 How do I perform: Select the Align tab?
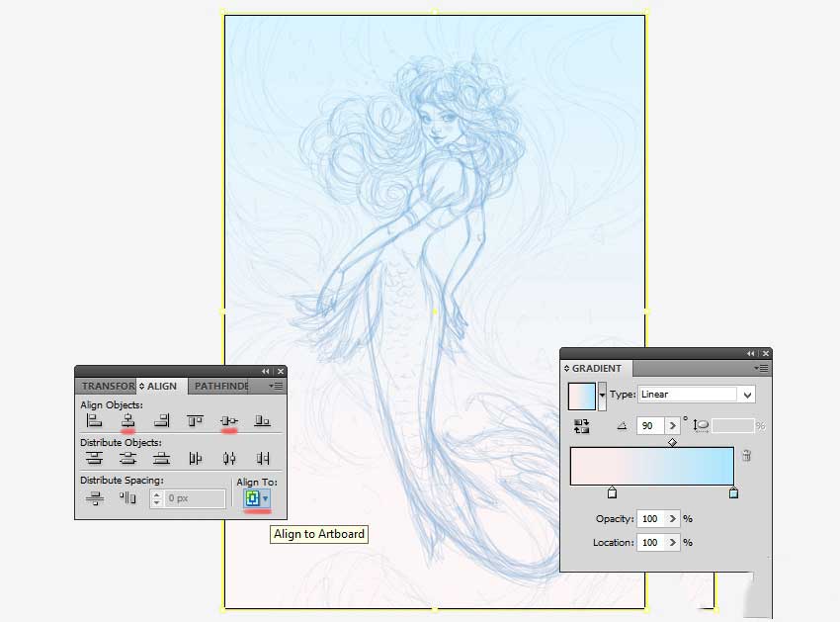pos(161,386)
